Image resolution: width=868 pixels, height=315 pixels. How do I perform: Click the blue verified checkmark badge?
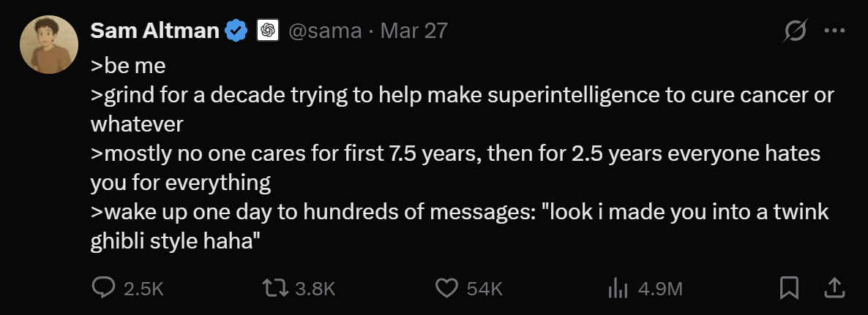click(236, 30)
